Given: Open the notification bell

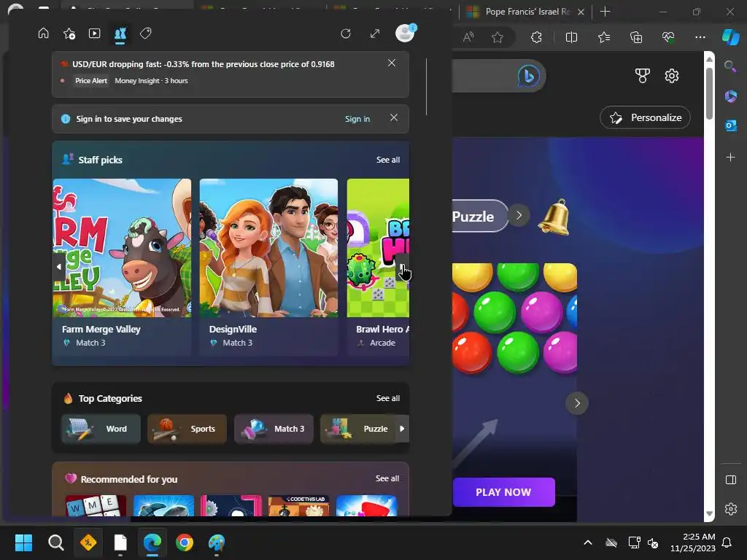Looking at the screenshot, I should pos(554,217).
